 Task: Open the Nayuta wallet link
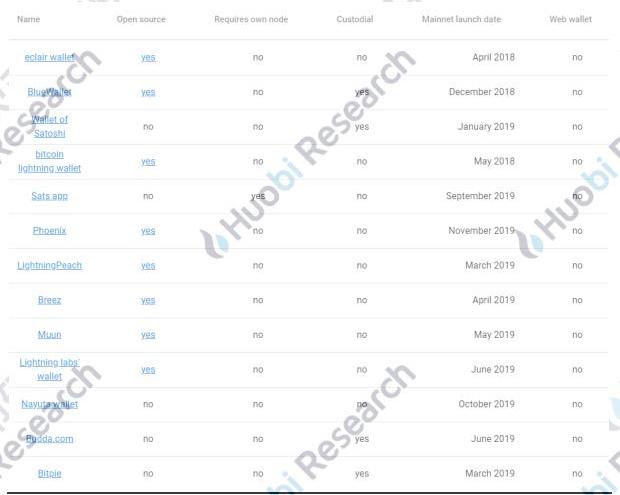click(x=49, y=404)
